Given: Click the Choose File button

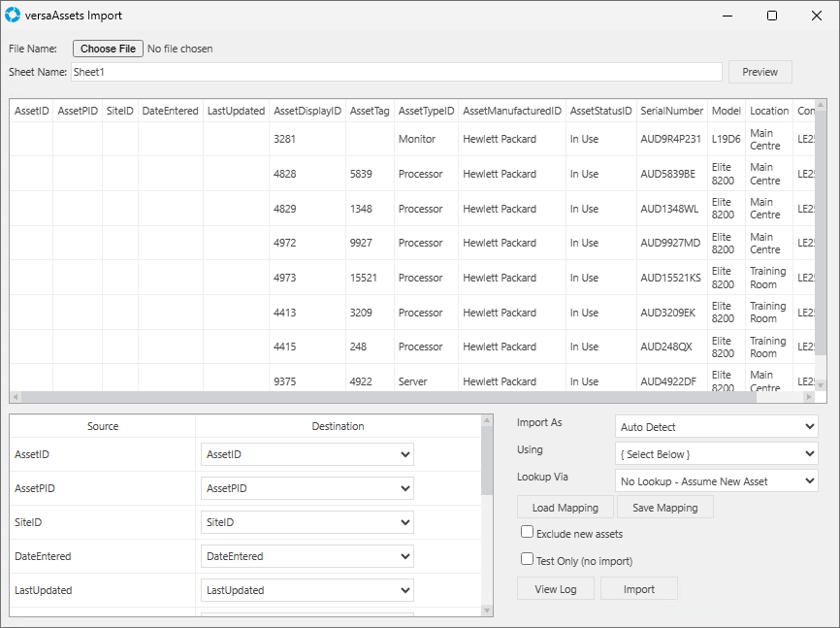Looking at the screenshot, I should click(108, 49).
